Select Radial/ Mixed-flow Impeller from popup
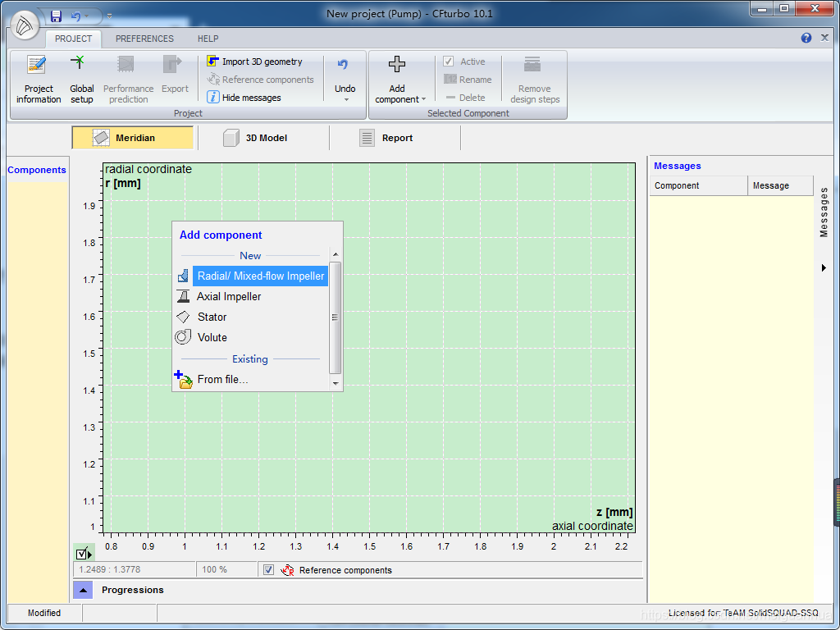The width and height of the screenshot is (840, 630). pyautogui.click(x=260, y=276)
